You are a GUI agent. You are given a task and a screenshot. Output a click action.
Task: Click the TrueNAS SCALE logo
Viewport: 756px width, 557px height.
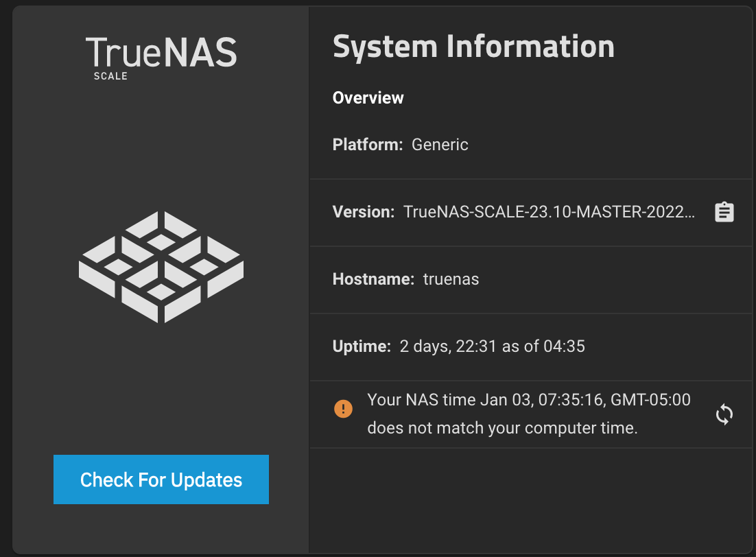[x=161, y=58]
